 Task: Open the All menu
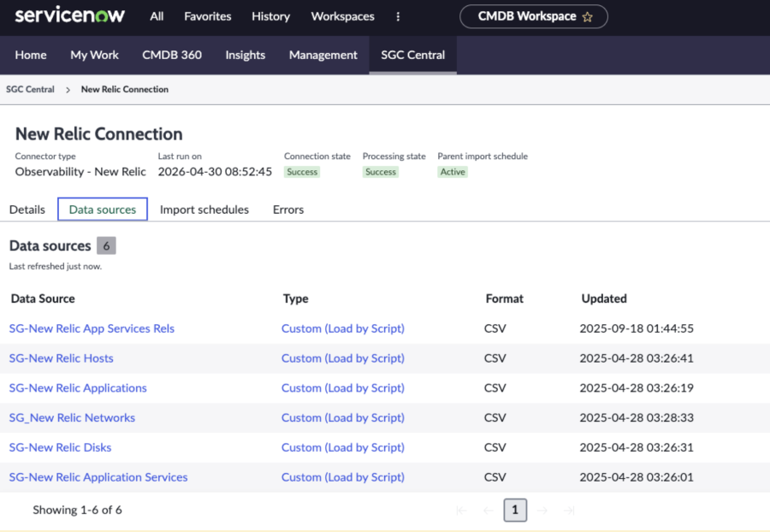pyautogui.click(x=157, y=16)
